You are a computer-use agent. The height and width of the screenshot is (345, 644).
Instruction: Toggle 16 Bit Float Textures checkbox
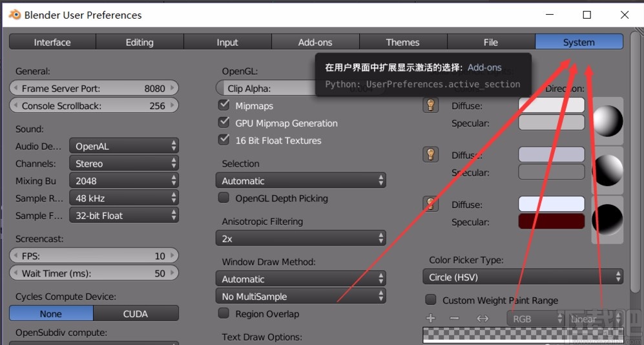coord(224,140)
